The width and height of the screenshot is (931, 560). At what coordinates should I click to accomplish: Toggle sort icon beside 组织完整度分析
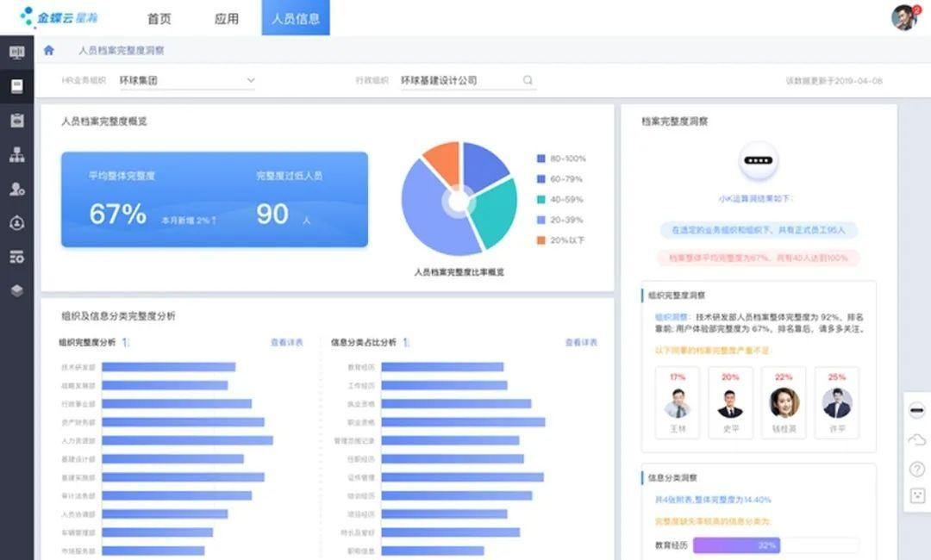pyautogui.click(x=125, y=342)
